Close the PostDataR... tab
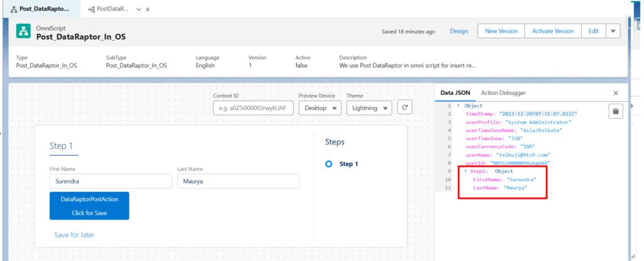This screenshot has width=644, height=261. pyautogui.click(x=148, y=9)
